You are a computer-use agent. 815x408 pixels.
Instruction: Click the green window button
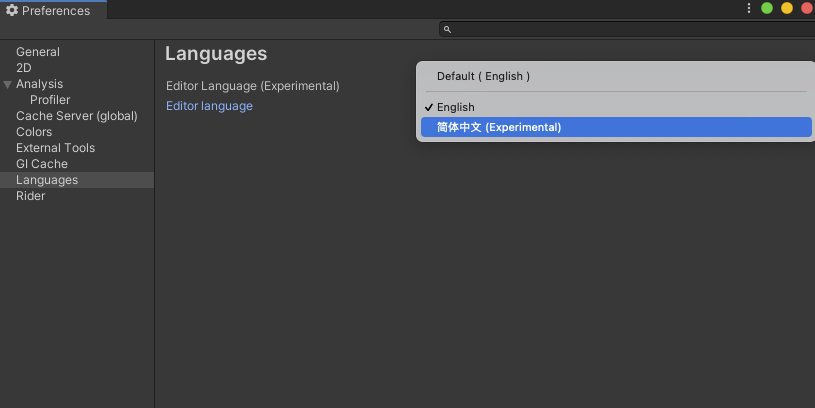coord(767,8)
